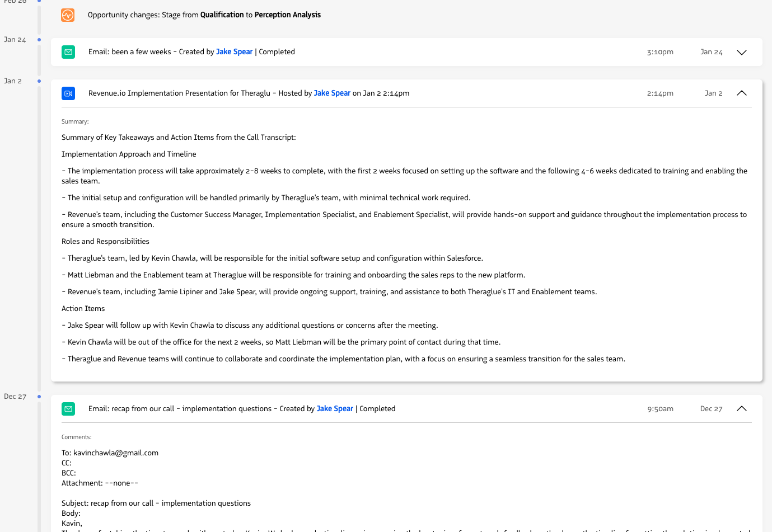Click the Dec 27 timeline dot
772x532 pixels.
point(39,397)
